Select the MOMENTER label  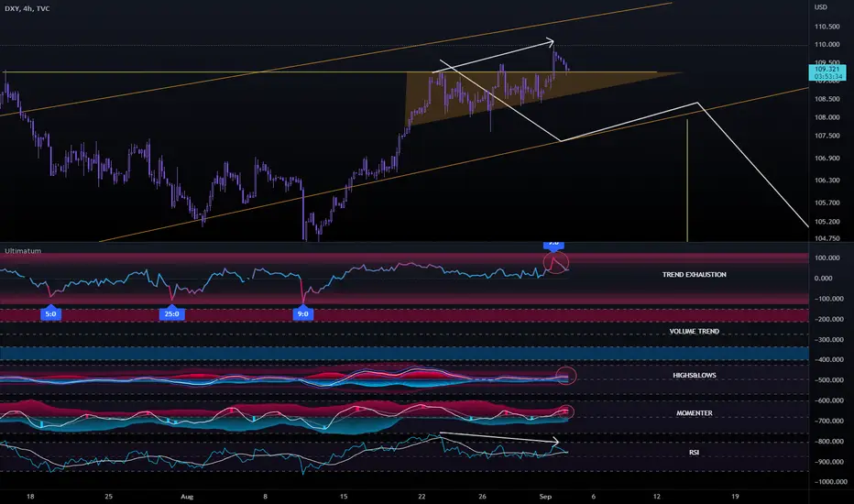(x=694, y=413)
